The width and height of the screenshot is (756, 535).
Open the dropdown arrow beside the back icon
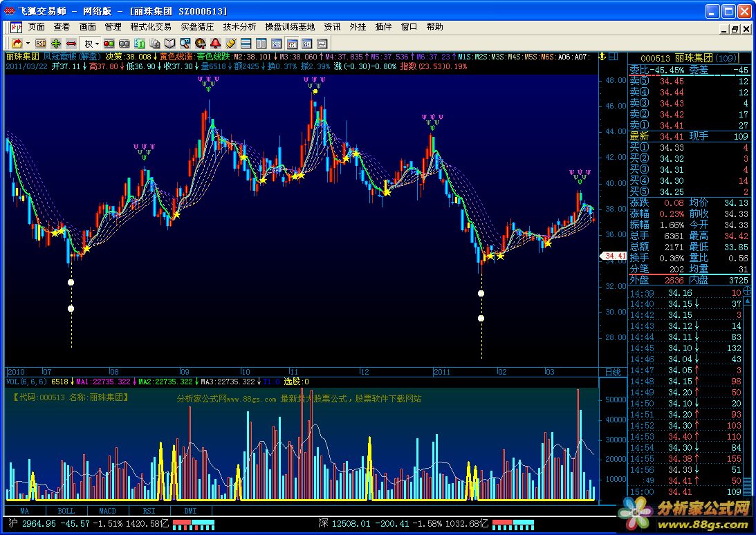coord(28,44)
